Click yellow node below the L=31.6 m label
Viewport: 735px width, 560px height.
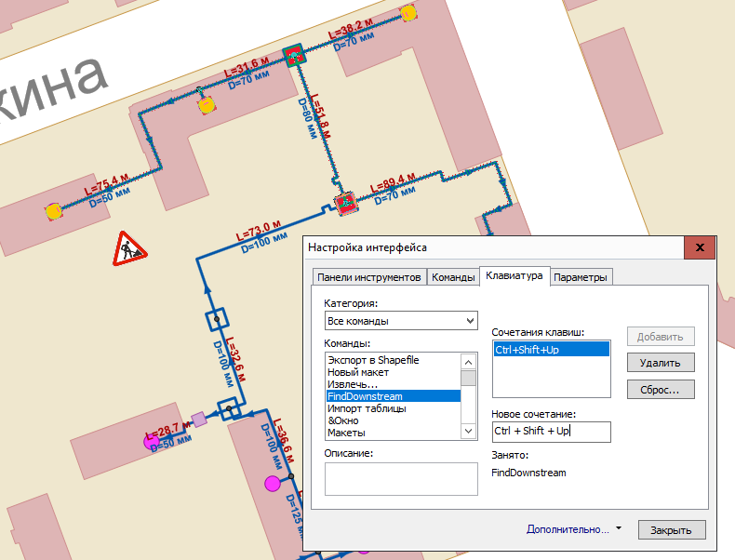point(205,106)
